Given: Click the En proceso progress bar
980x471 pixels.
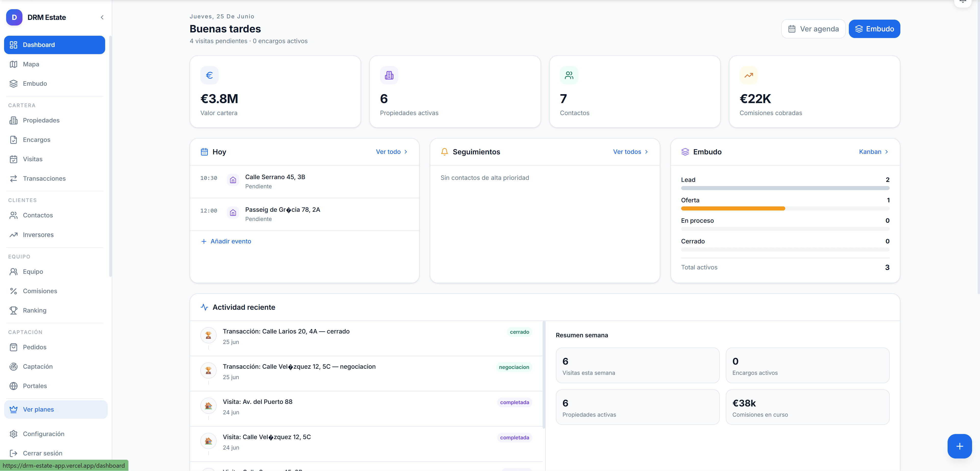Looking at the screenshot, I should click(785, 229).
